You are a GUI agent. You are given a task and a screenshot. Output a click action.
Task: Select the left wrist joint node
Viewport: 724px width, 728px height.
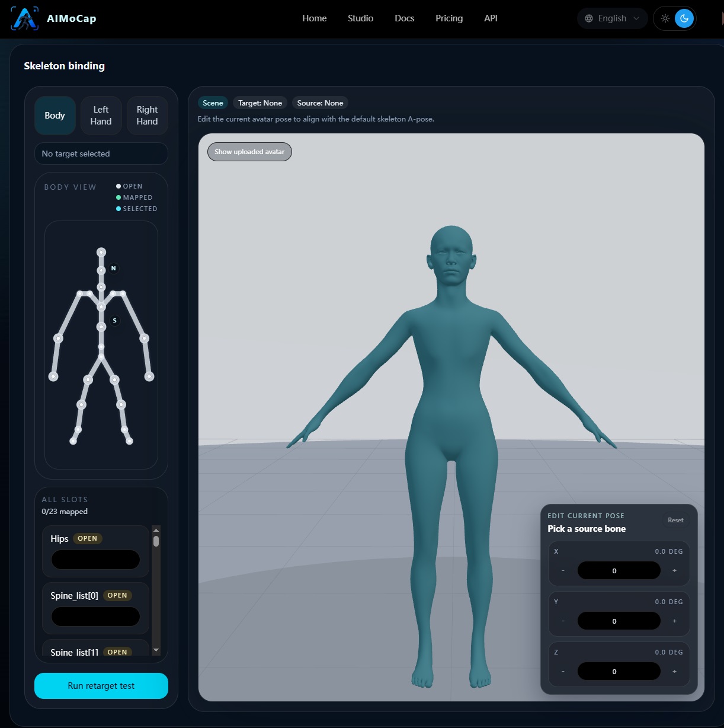click(x=53, y=376)
